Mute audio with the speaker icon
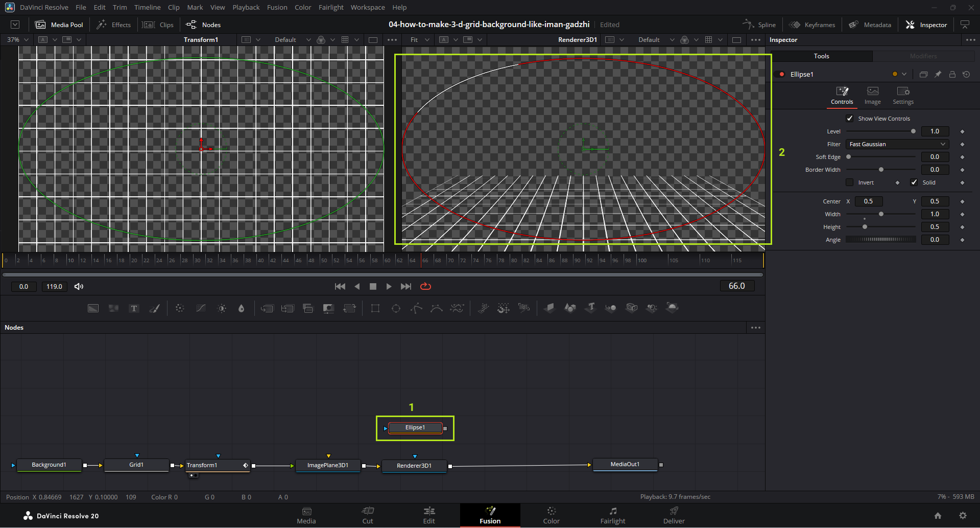 79,286
